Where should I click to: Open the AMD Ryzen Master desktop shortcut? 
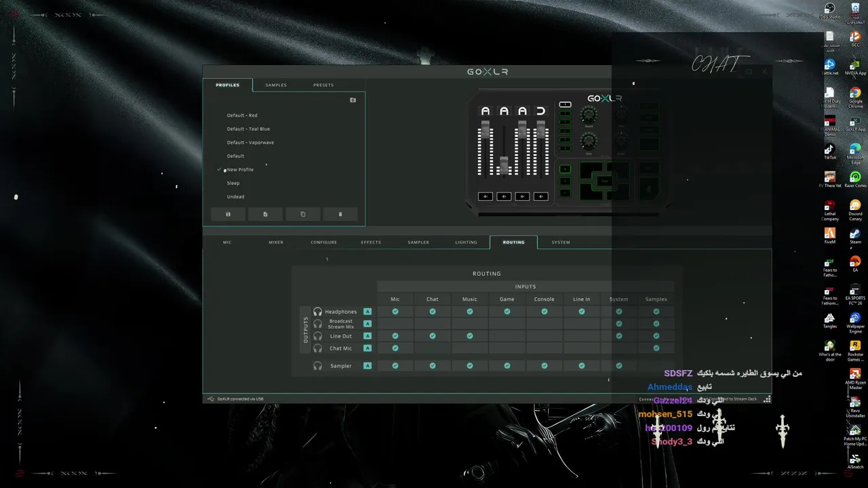855,380
